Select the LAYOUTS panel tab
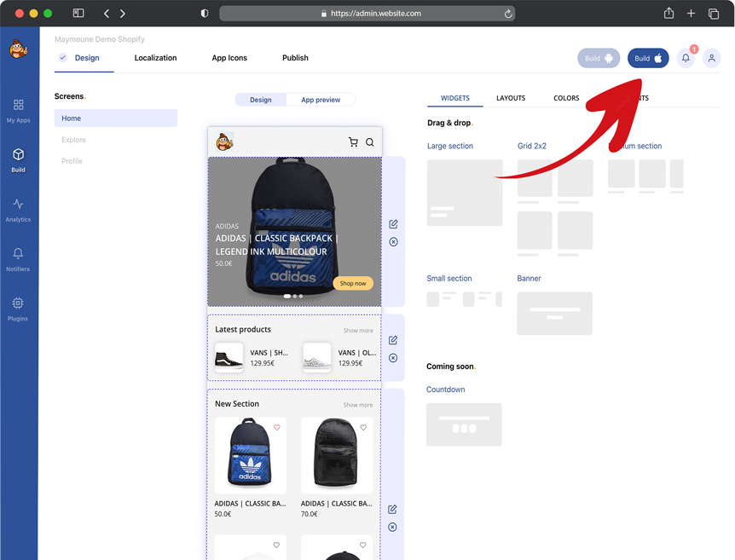735x560 pixels. (511, 98)
